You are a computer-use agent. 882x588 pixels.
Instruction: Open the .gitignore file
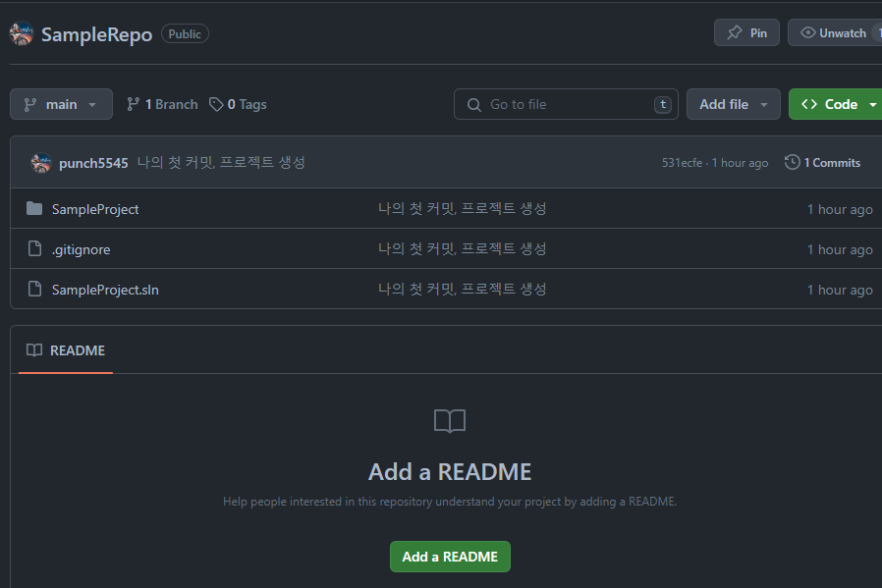click(x=81, y=249)
